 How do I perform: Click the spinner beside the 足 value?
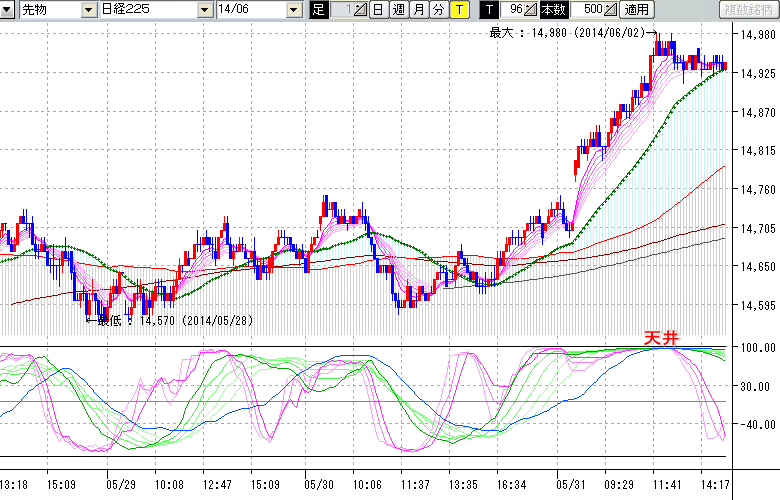tap(360, 10)
